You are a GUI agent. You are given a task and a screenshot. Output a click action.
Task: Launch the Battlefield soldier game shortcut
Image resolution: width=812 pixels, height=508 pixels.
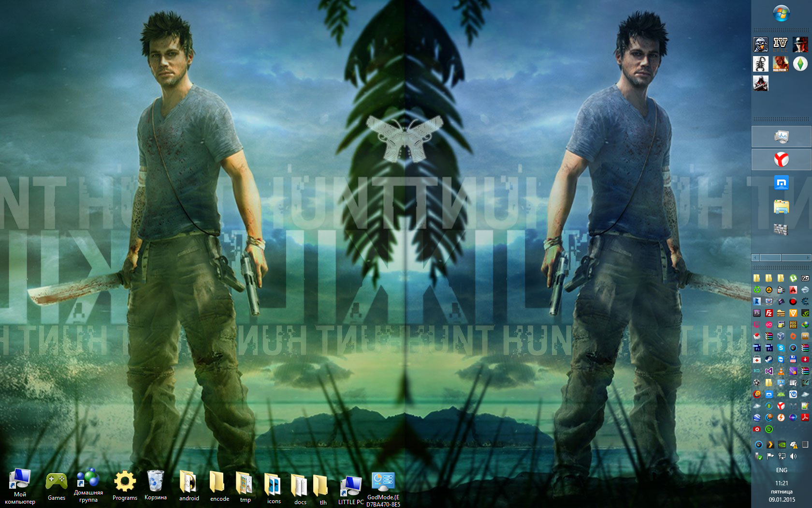[x=761, y=44]
